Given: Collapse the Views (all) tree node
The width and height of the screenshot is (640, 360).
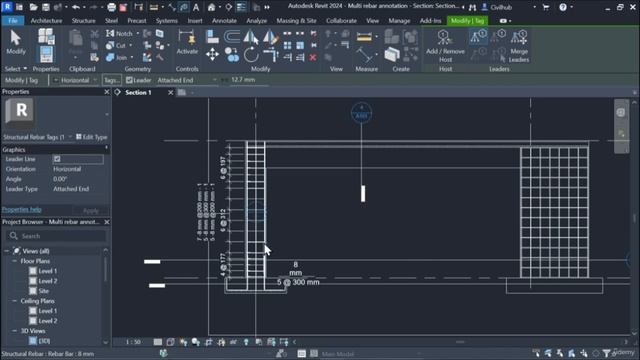Looking at the screenshot, I should [x=7, y=251].
